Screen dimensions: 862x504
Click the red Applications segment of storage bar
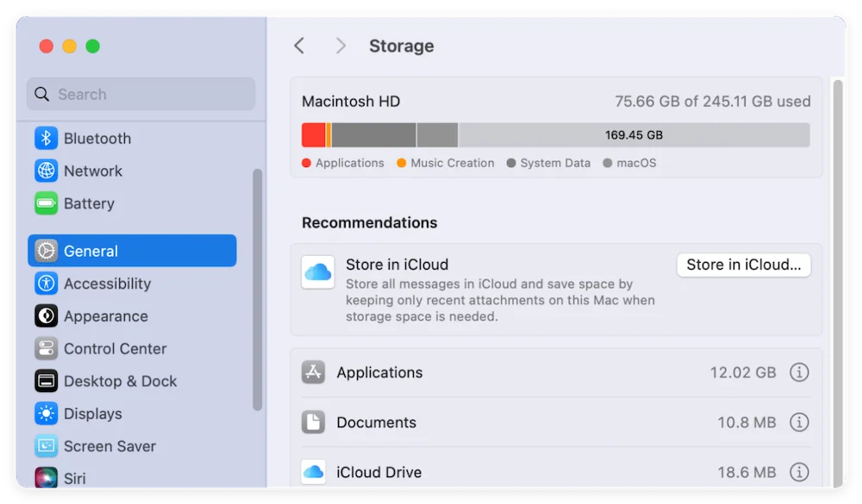pyautogui.click(x=314, y=134)
